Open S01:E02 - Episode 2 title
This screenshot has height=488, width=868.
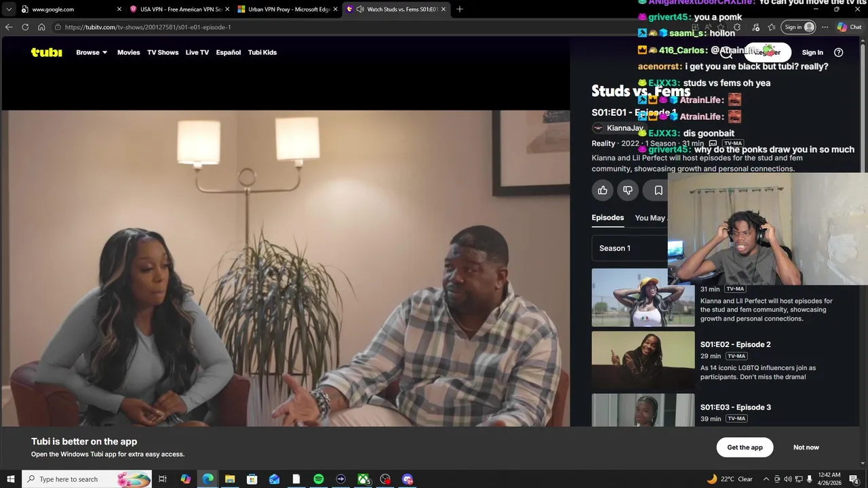[x=735, y=344]
